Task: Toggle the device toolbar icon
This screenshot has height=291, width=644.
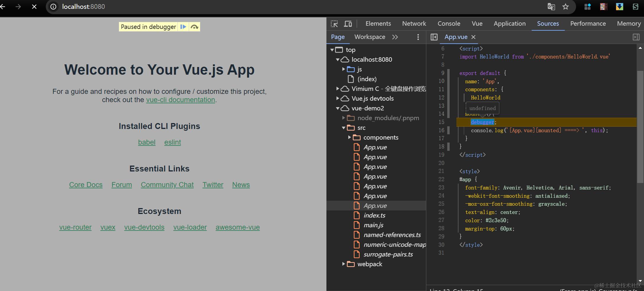Action: click(348, 24)
